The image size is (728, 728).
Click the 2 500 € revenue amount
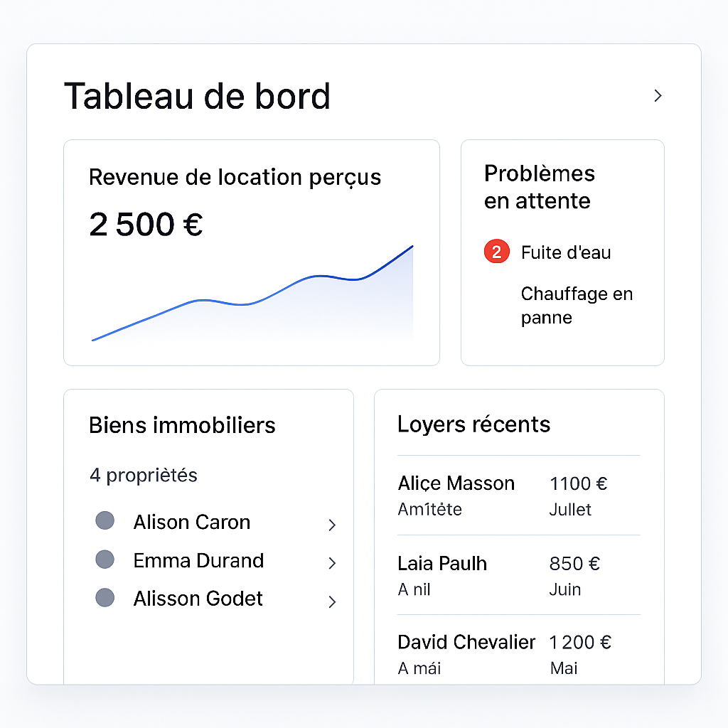(146, 225)
